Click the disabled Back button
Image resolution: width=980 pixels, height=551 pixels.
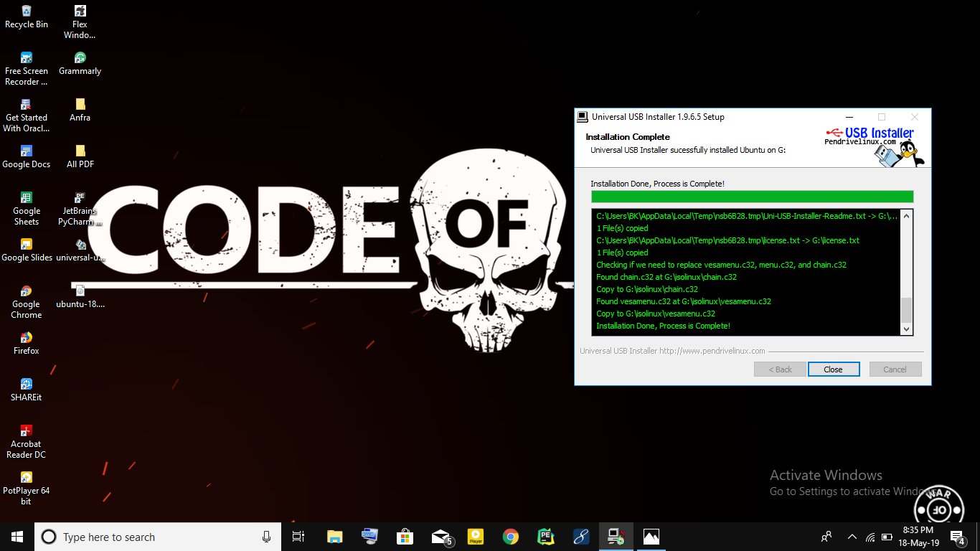pos(780,369)
